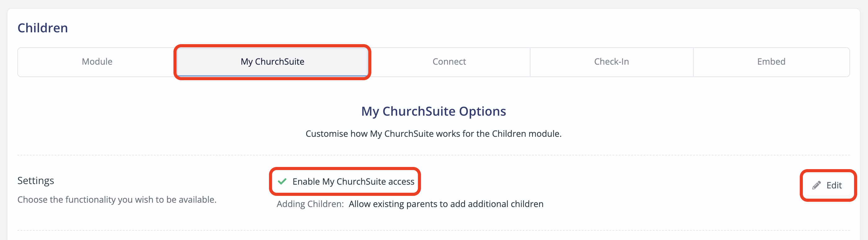Switch to the Embed tab

[771, 62]
